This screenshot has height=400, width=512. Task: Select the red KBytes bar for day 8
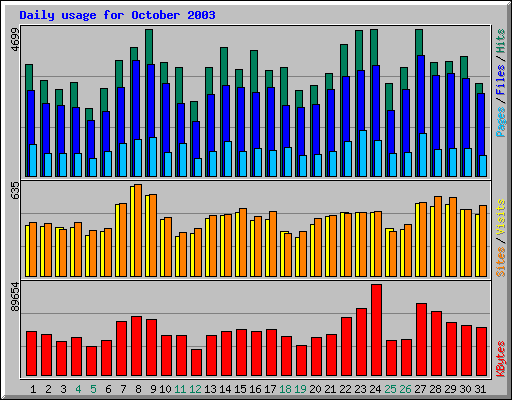pos(137,346)
